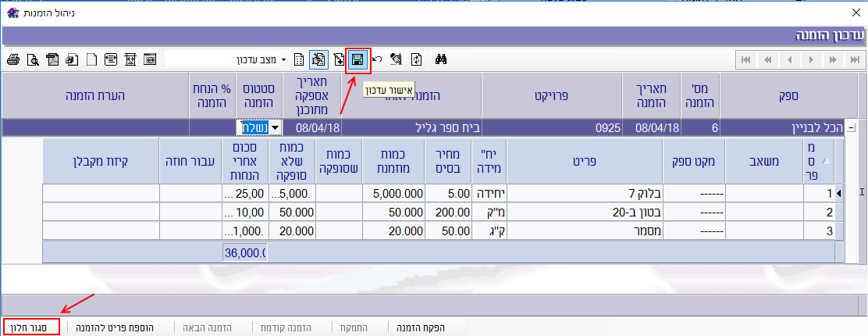Click הוספת פריט להזמנה at bottom bar
This screenshot has width=868, height=336.
tap(114, 328)
